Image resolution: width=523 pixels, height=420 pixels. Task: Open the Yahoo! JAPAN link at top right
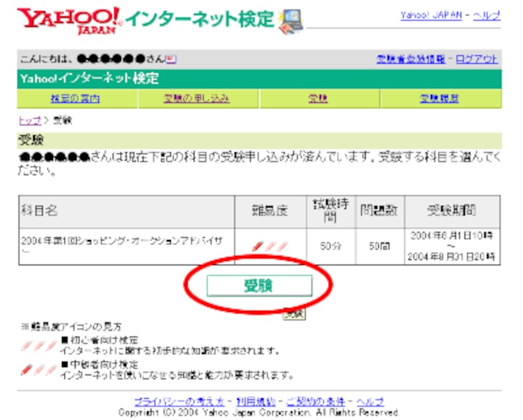431,16
